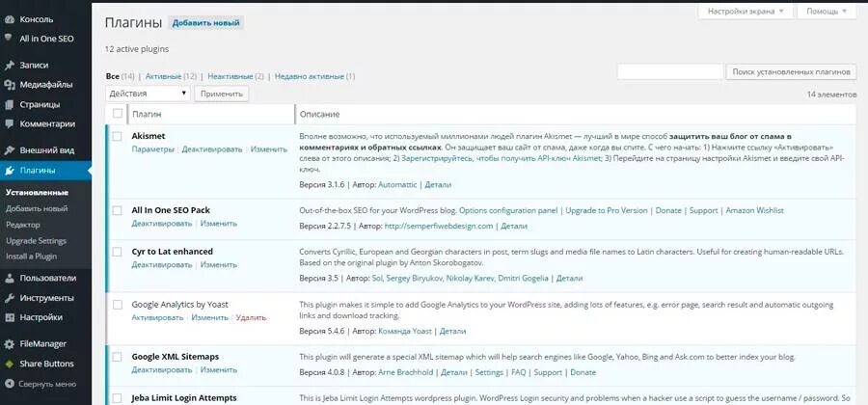This screenshot has width=868, height=405.
Task: Filter by Неактивные plugins
Action: [x=231, y=76]
